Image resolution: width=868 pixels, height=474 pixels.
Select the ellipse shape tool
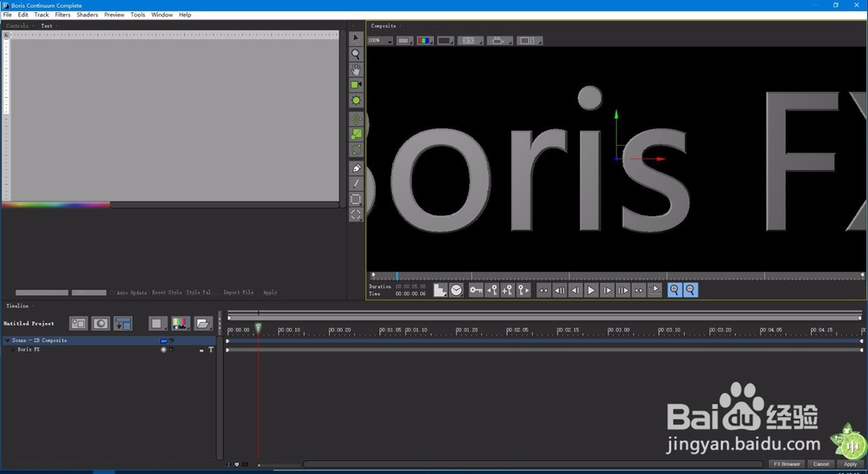(x=356, y=214)
